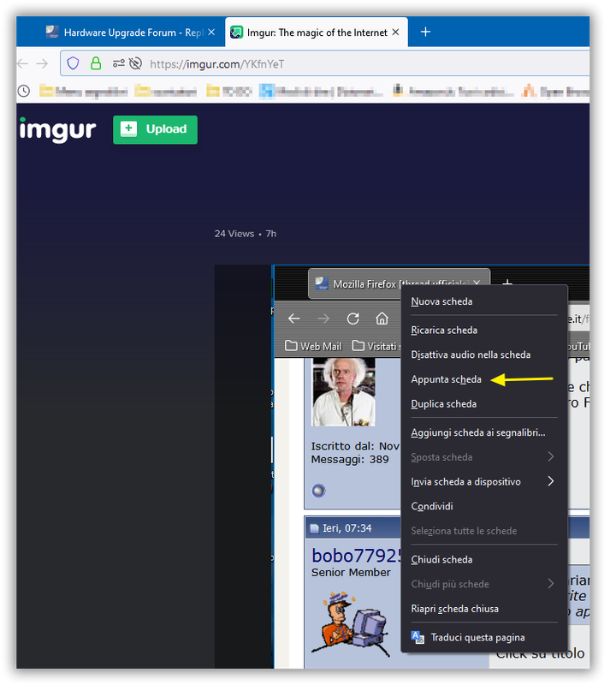This screenshot has width=616, height=685.
Task: Click the translate icon beside 'Traduci questa pagina'
Action: click(418, 637)
